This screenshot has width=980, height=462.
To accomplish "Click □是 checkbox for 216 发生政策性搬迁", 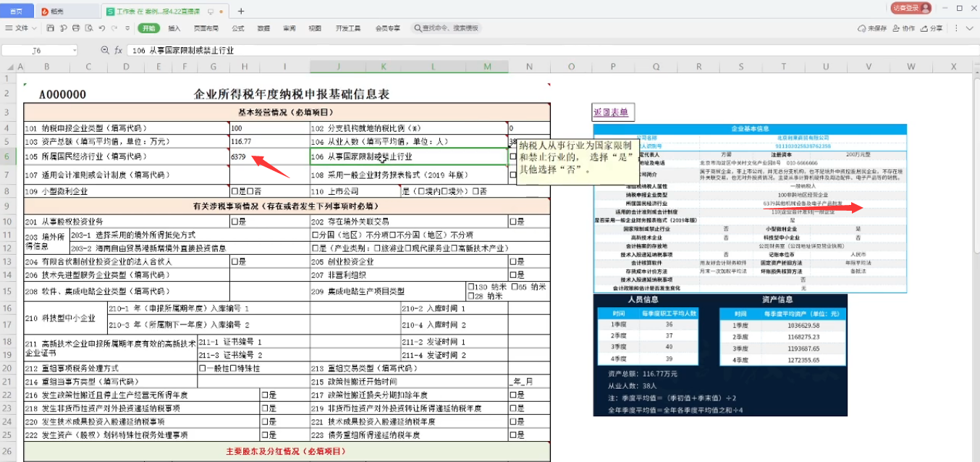I will [x=284, y=395].
